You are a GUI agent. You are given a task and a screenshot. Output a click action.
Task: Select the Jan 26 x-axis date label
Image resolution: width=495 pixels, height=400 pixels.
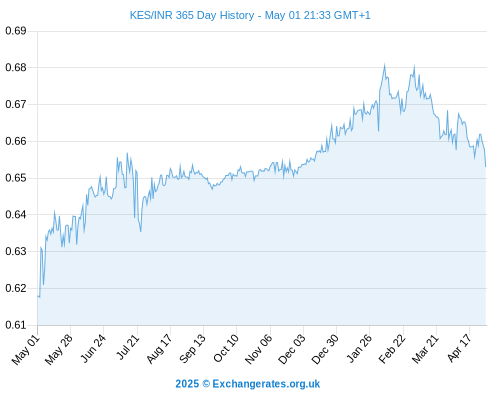[359, 348]
